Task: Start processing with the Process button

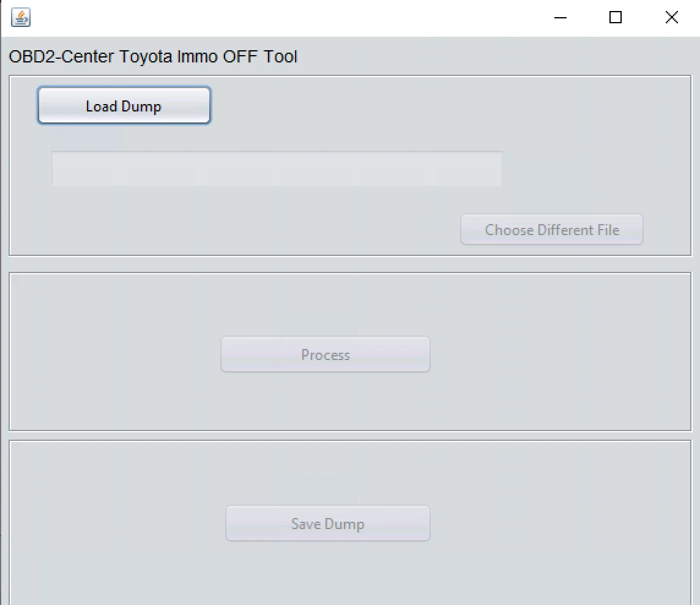Action: click(325, 355)
